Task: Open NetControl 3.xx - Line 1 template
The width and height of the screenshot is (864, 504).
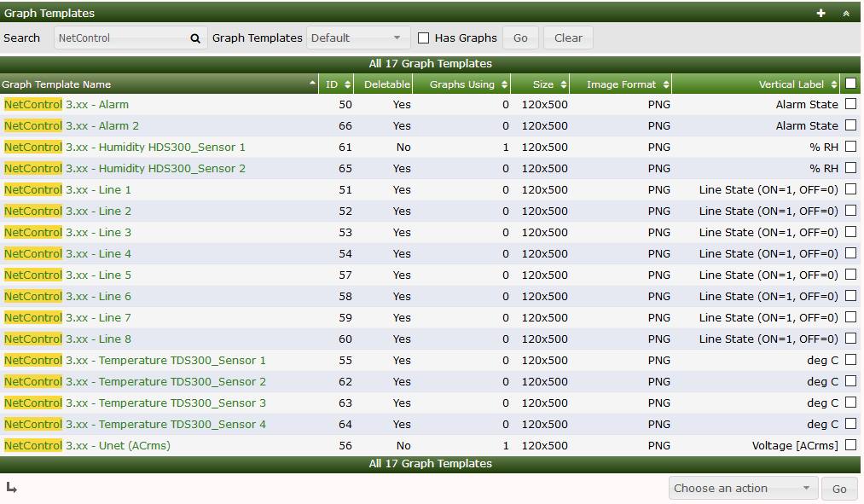Action: (67, 189)
